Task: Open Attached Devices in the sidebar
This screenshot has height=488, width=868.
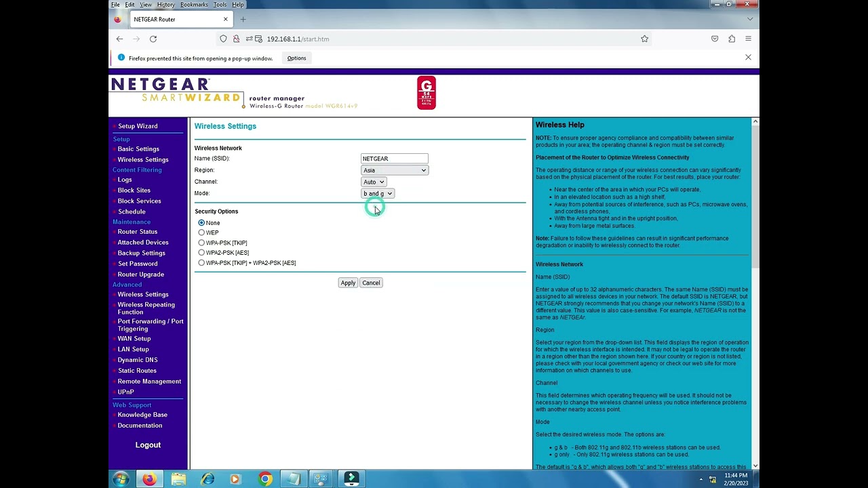Action: point(143,243)
